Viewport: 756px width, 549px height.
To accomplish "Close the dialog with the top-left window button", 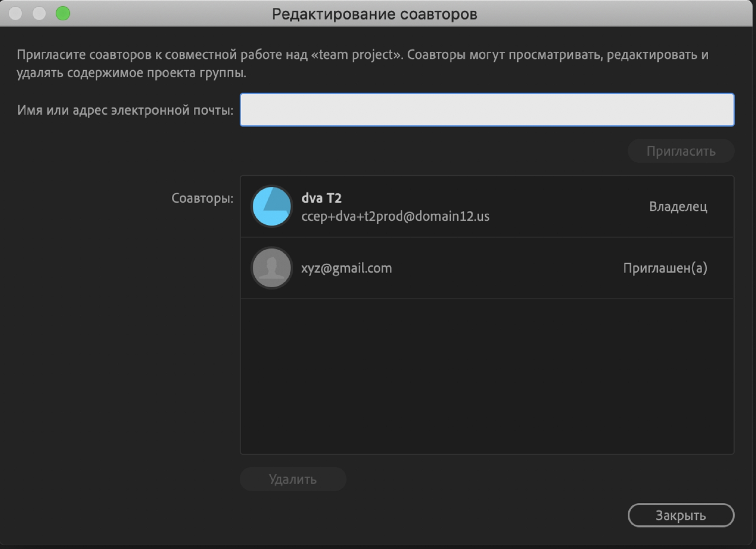I will click(16, 14).
